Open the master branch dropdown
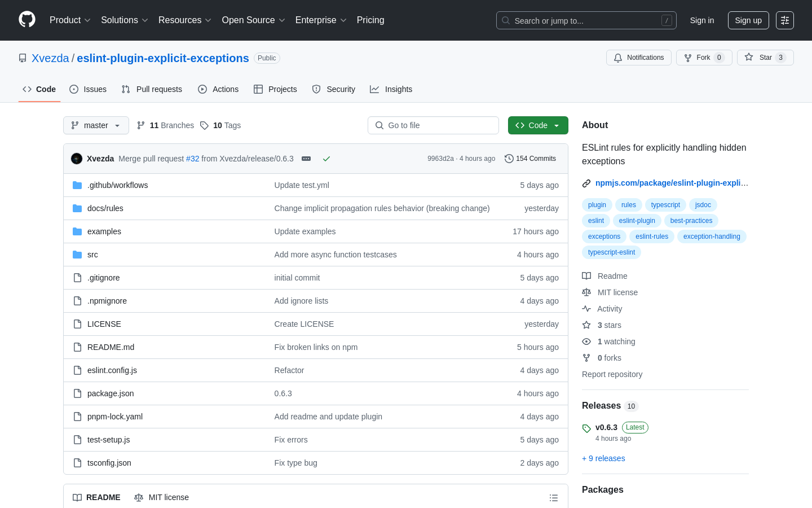 tap(96, 125)
